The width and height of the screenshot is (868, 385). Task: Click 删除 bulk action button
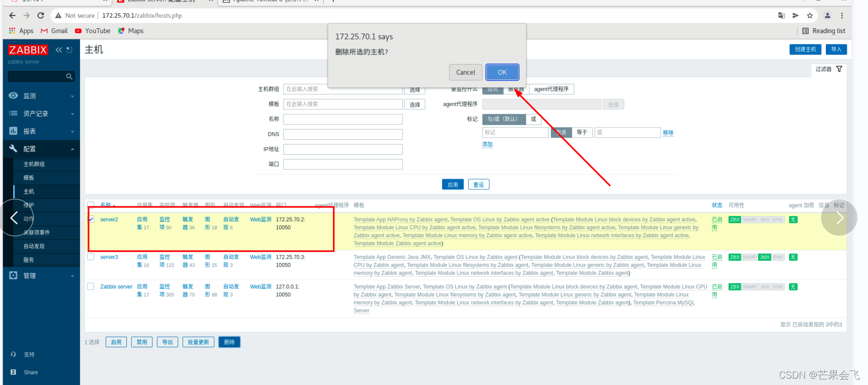[x=229, y=342]
